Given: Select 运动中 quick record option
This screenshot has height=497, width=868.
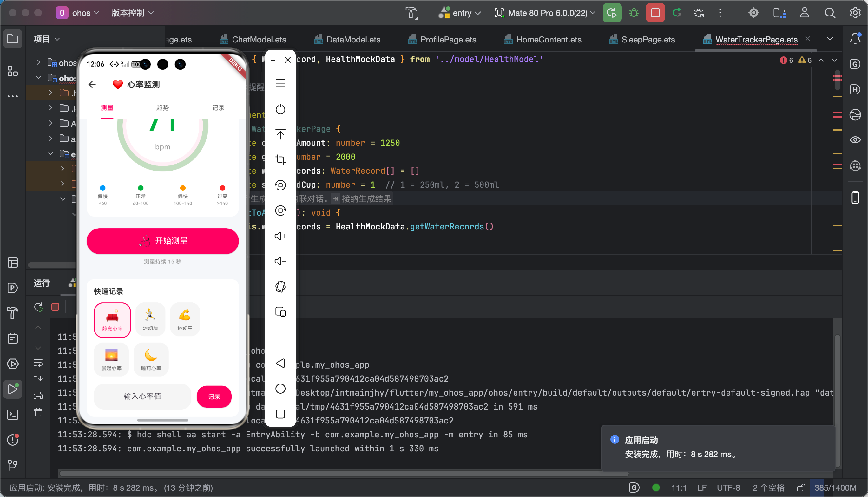Looking at the screenshot, I should [185, 319].
